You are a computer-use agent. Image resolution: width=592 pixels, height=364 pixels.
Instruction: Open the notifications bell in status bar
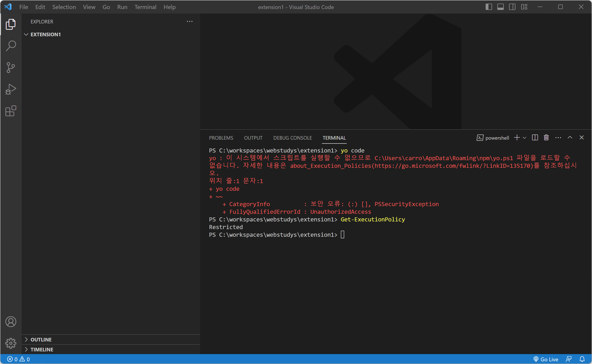(x=582, y=359)
